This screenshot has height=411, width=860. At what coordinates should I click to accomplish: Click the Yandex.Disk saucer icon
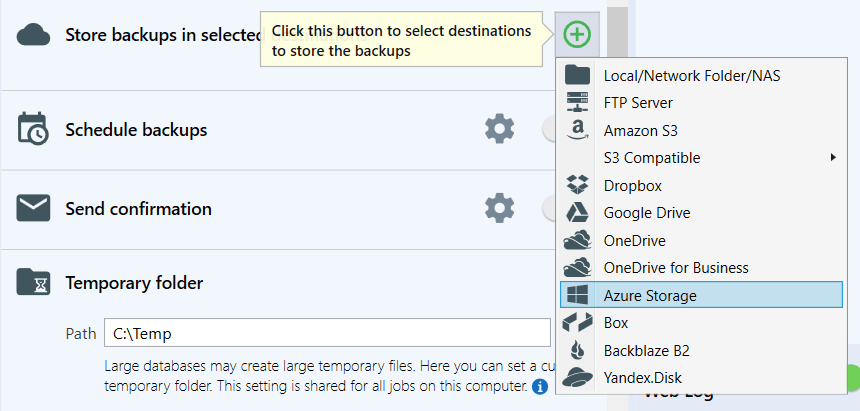578,378
